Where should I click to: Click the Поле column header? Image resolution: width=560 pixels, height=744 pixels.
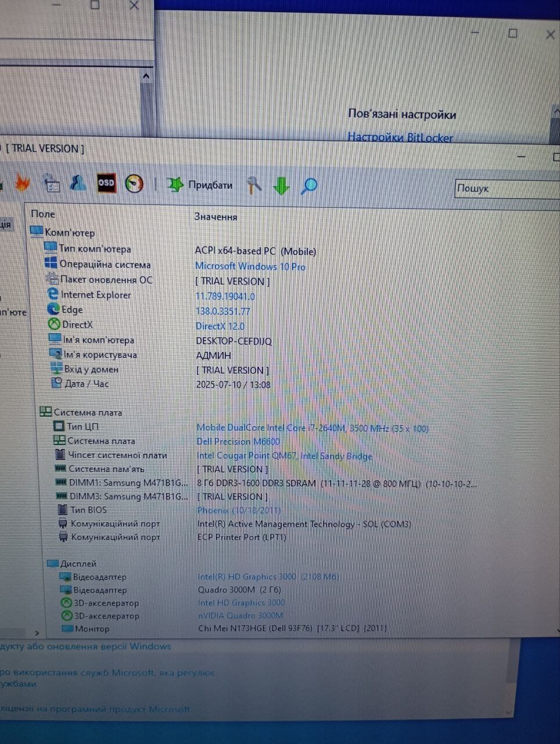pos(43,214)
